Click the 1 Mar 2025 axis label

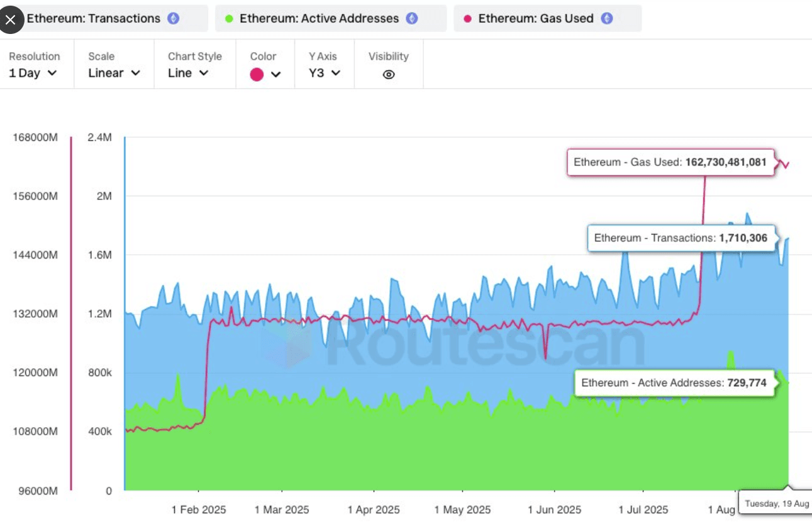(x=282, y=510)
